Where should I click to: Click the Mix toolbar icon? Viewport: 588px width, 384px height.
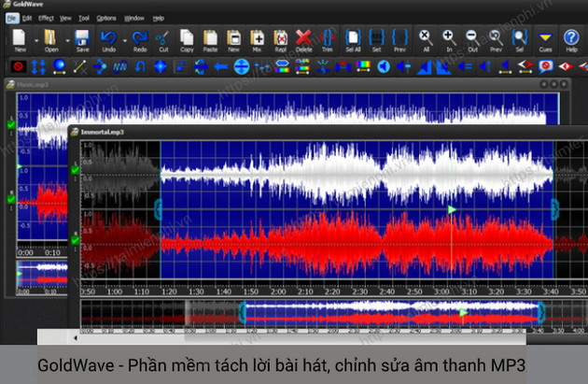257,40
